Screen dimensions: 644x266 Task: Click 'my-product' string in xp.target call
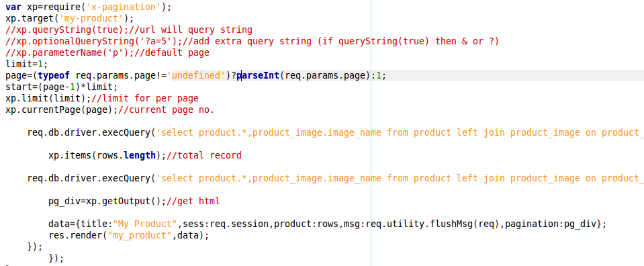[91, 19]
